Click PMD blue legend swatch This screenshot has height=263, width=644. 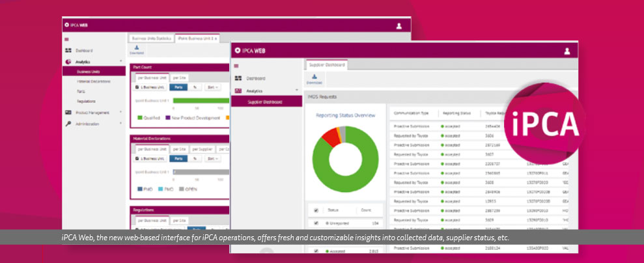pyautogui.click(x=139, y=189)
